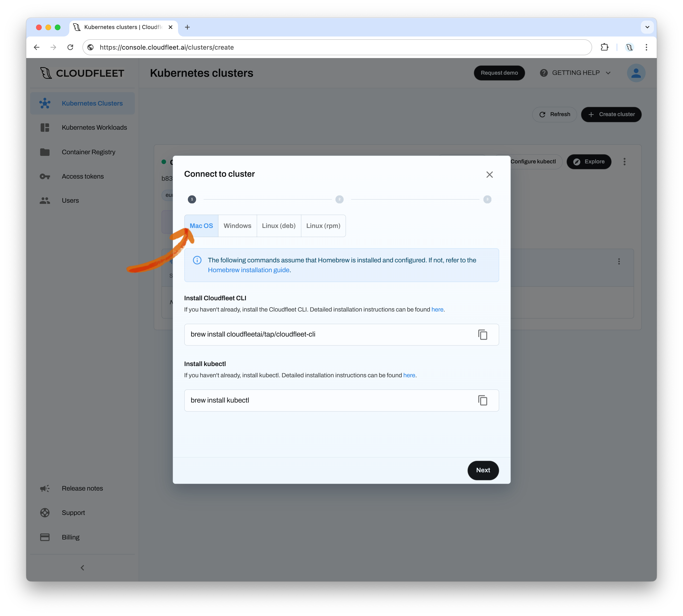Jump to step 2 in the stepper

click(x=339, y=199)
